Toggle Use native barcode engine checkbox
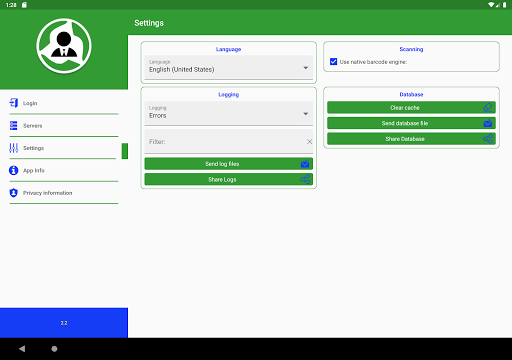 tap(333, 62)
